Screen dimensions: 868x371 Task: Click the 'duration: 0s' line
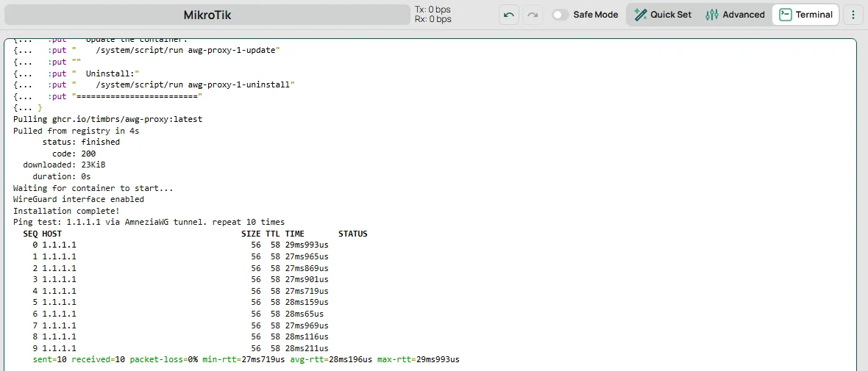[62, 176]
